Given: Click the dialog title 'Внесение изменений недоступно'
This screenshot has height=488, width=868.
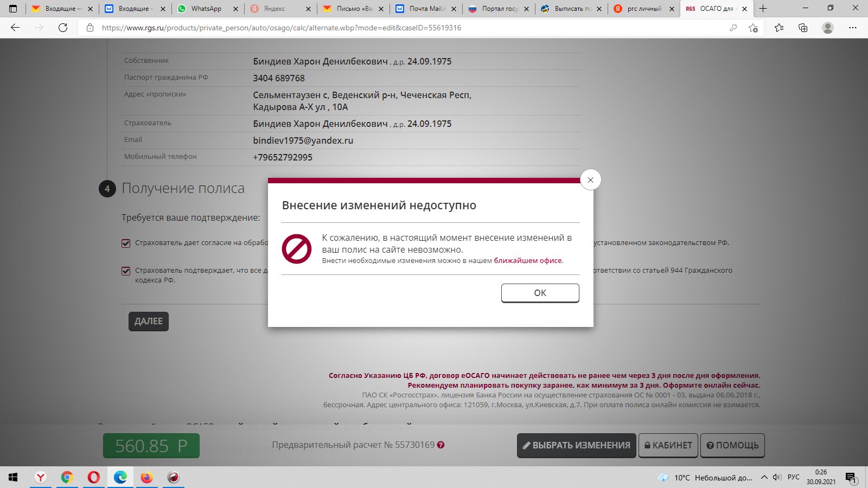Looking at the screenshot, I should pos(379,206).
